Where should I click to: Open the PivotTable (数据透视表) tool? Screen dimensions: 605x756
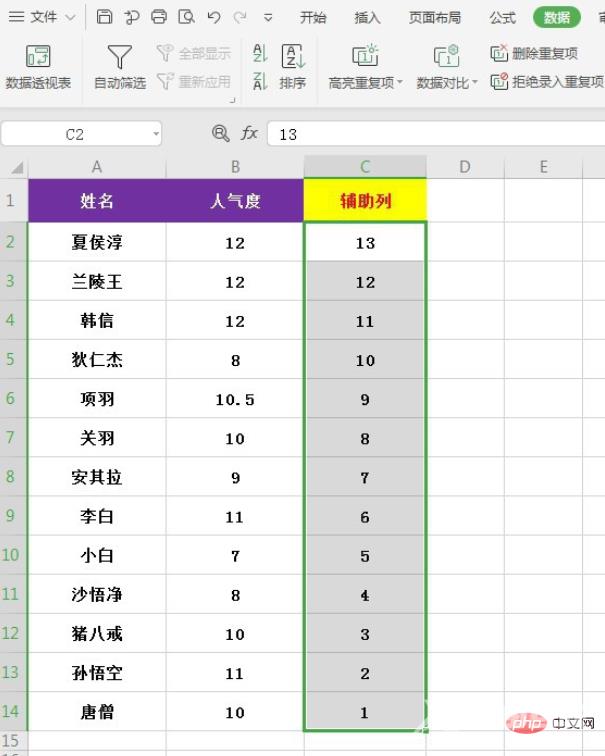38,66
